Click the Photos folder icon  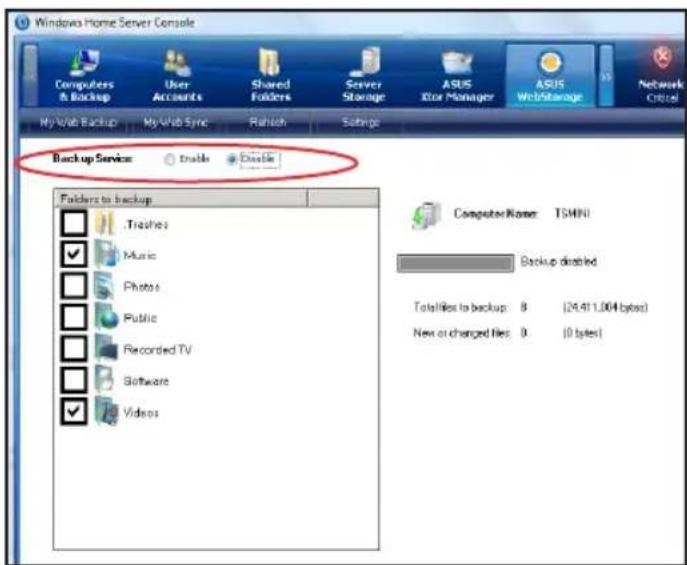click(105, 286)
